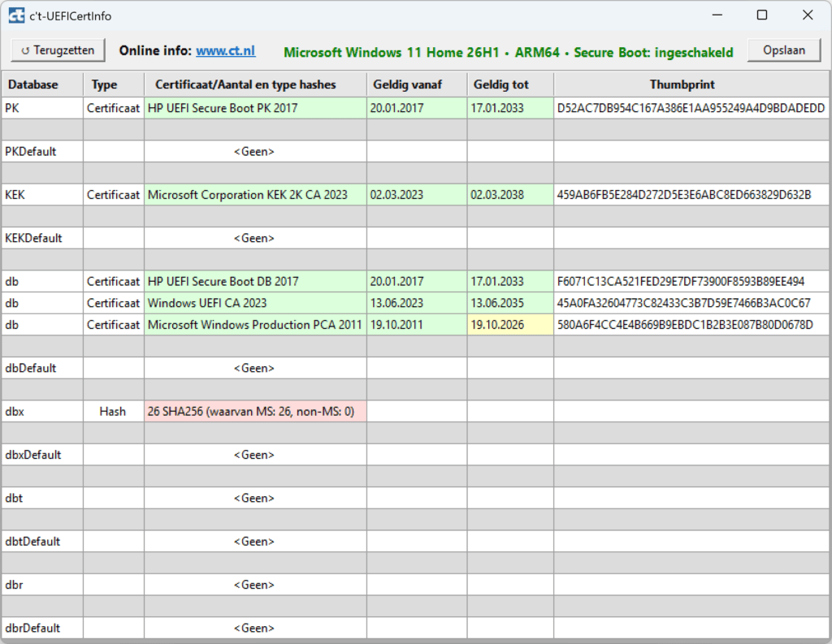Click the Geldig tot column header
832x644 pixels.
click(510, 84)
